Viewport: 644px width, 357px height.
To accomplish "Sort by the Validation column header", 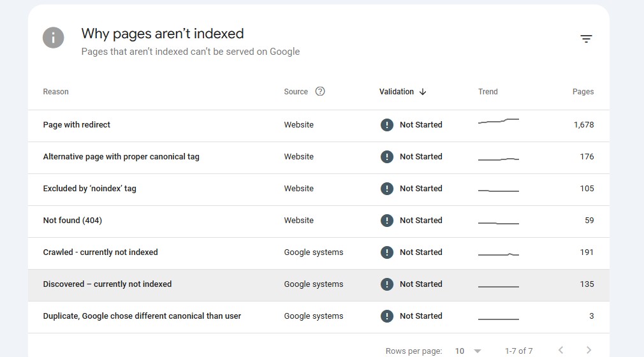I will pos(397,92).
